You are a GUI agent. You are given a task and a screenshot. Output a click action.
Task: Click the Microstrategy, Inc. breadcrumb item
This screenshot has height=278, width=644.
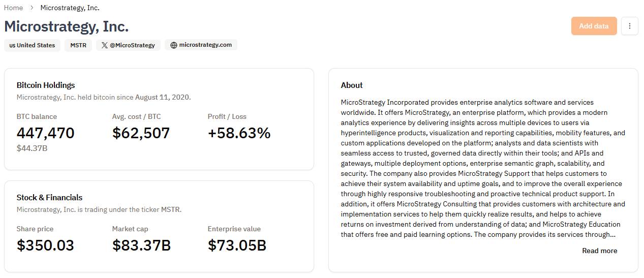coord(70,8)
